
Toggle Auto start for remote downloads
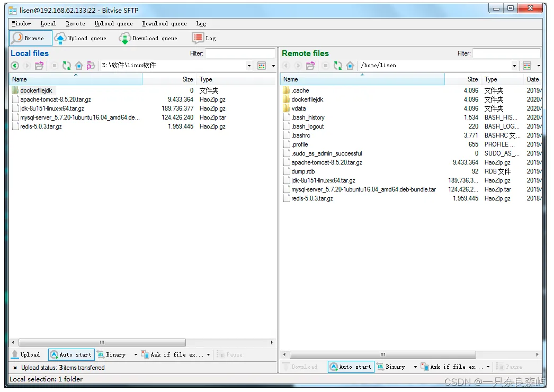[351, 367]
